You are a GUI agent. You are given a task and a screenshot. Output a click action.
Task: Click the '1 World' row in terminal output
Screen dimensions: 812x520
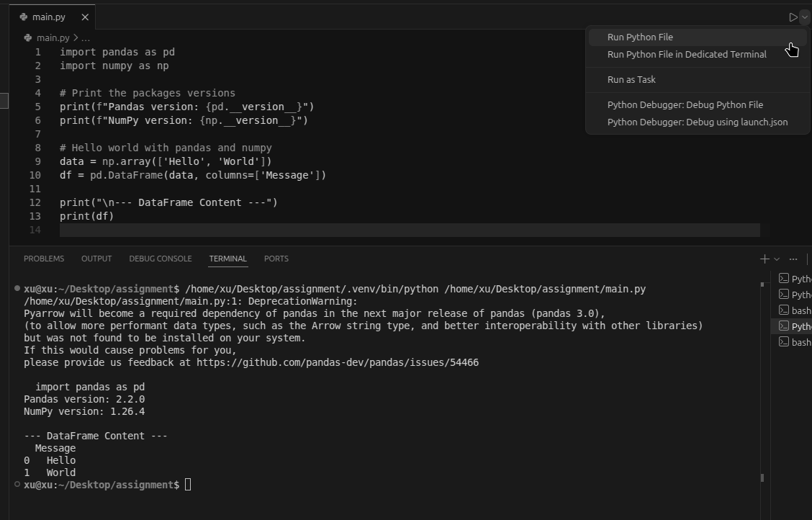click(50, 473)
